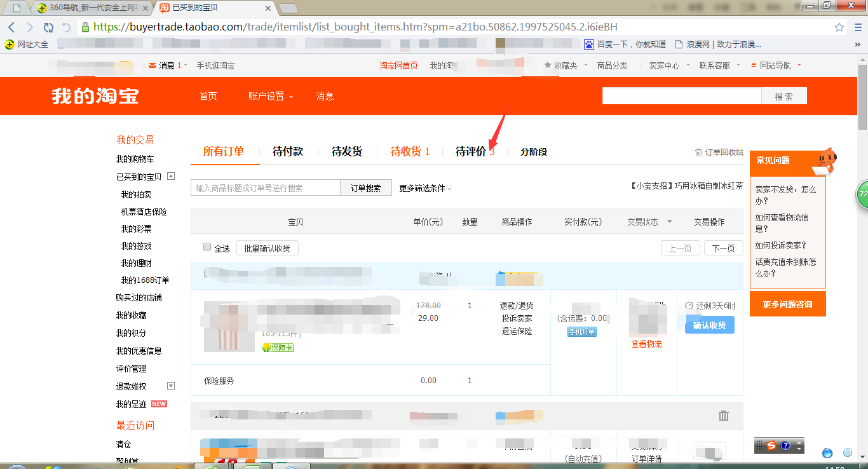Click Sogou input method S icon
868x469 pixels.
coord(771,445)
